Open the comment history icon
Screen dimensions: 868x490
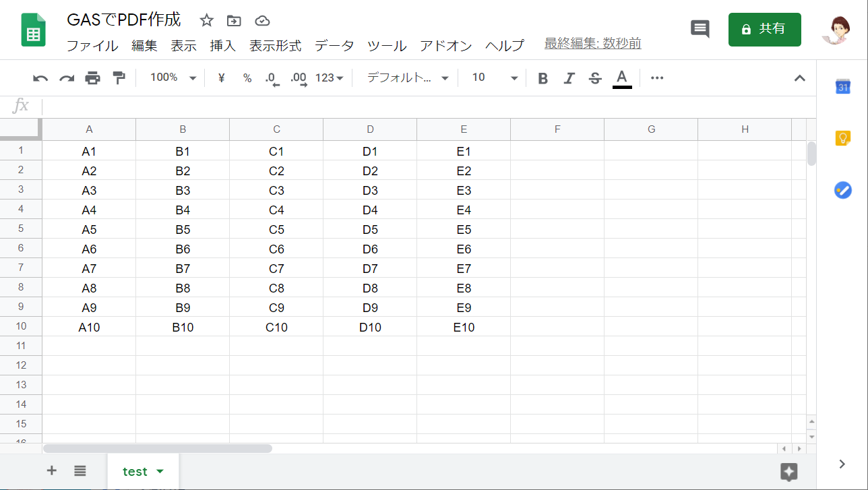pyautogui.click(x=700, y=29)
